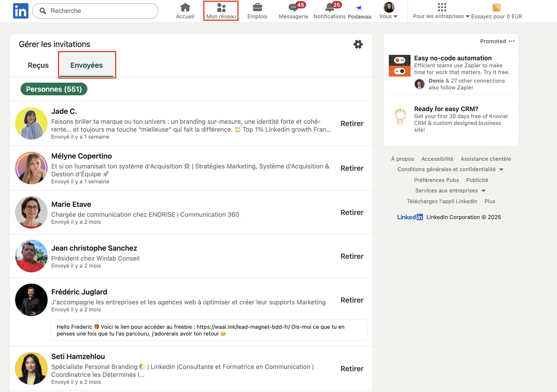557x392 pixels.
Task: Click the name Marie Etave
Action: click(x=71, y=204)
